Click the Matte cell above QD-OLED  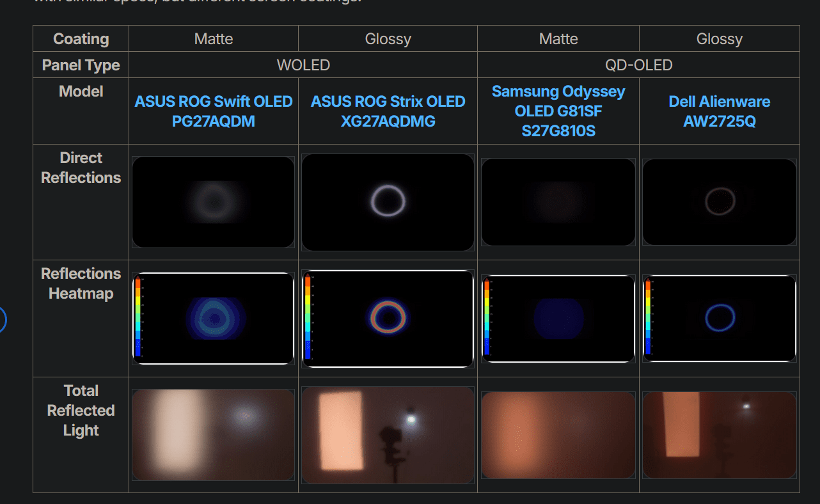click(x=558, y=38)
